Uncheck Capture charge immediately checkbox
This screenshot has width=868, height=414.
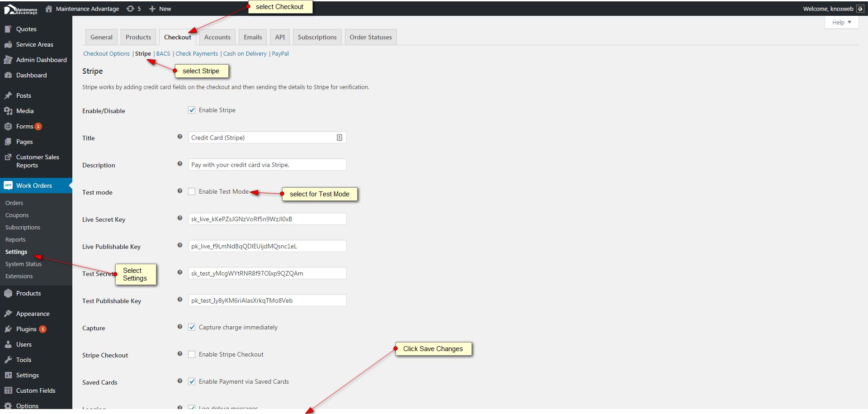tap(192, 327)
